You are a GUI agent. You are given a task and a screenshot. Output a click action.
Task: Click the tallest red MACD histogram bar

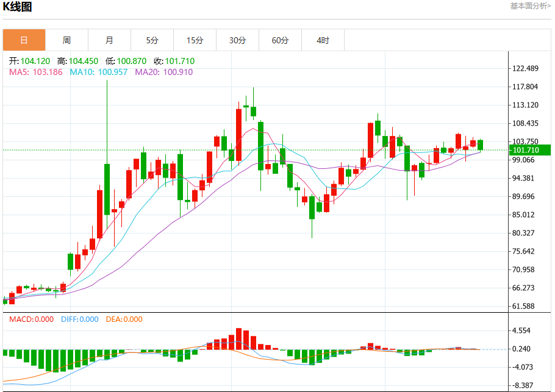coord(239,339)
